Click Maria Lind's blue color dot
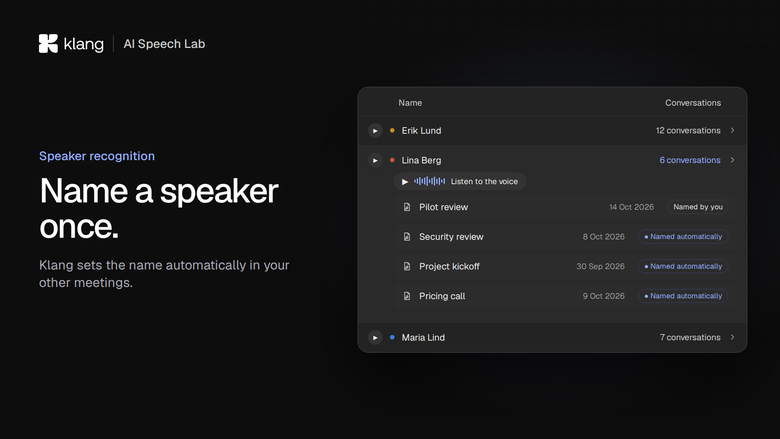 392,337
